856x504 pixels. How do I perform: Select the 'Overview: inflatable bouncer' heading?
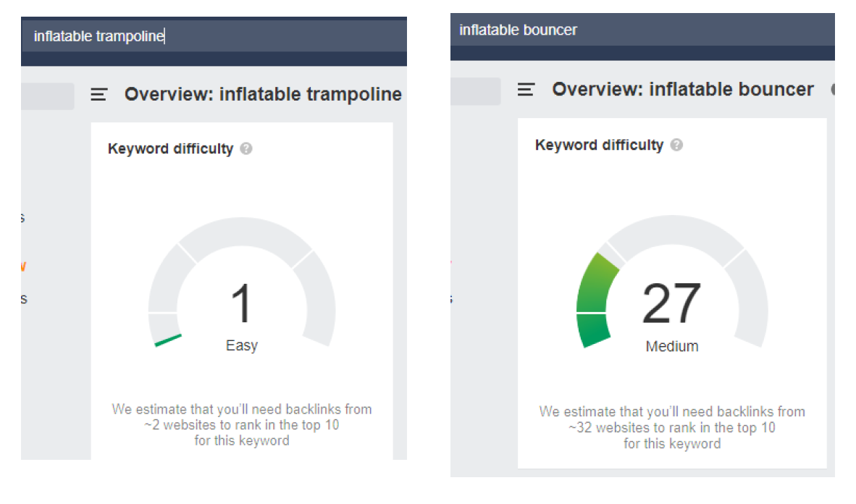683,90
